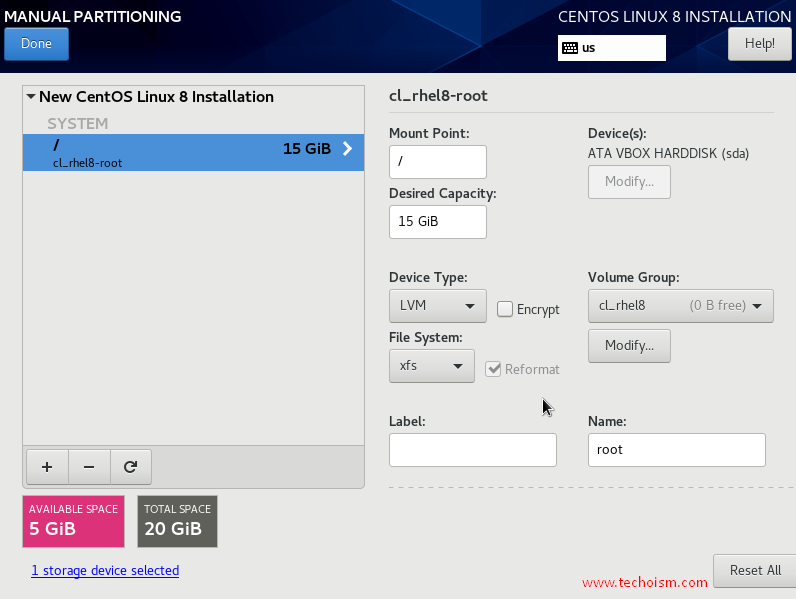Click the us keyboard layout selector
Screen dimensions: 796x599
612,48
